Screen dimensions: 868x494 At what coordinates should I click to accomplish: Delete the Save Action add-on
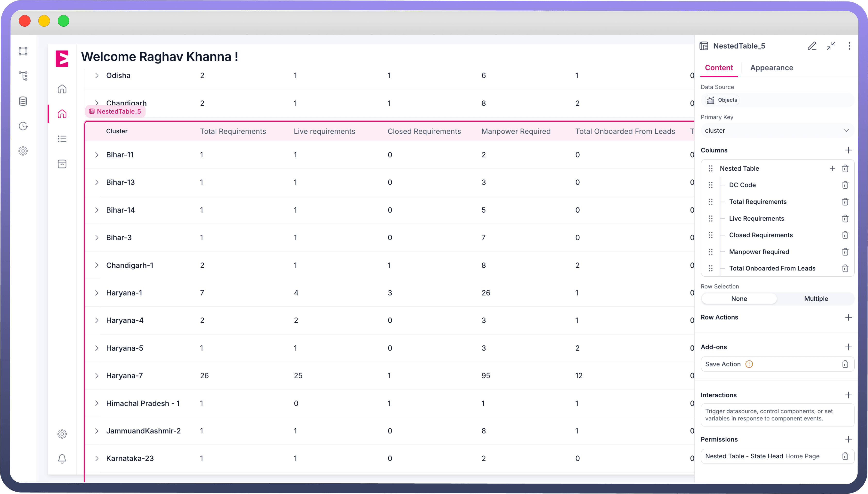pos(845,364)
